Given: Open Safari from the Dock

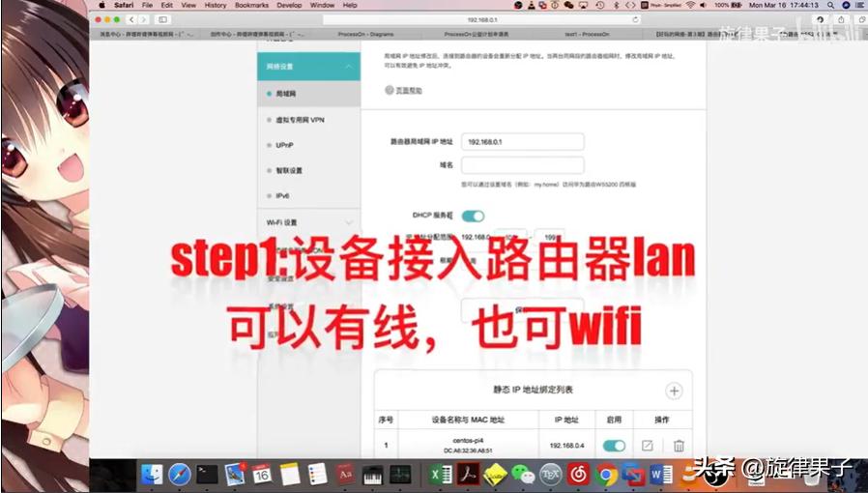Looking at the screenshot, I should coord(180,475).
